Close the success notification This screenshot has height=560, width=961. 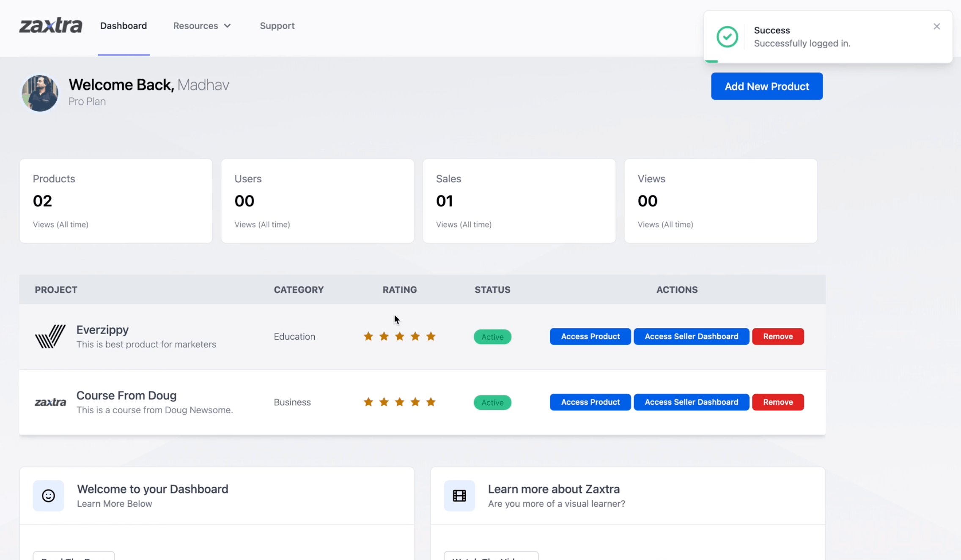point(937,26)
